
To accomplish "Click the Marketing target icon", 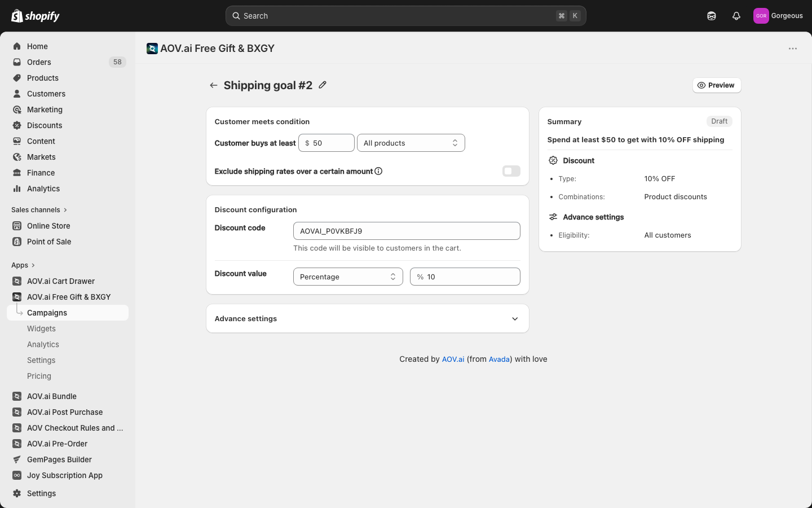I will (17, 110).
